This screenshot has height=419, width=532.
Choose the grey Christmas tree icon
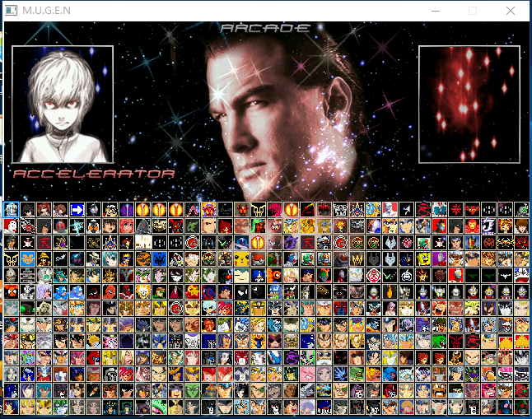click(142, 226)
